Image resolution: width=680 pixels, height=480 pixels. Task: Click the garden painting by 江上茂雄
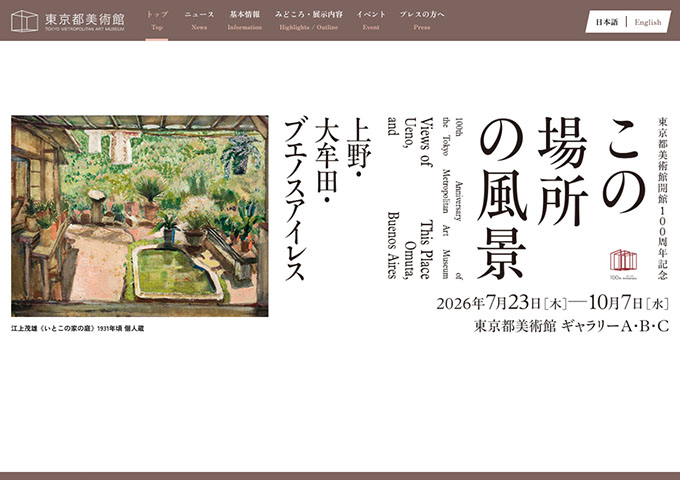pos(140,216)
